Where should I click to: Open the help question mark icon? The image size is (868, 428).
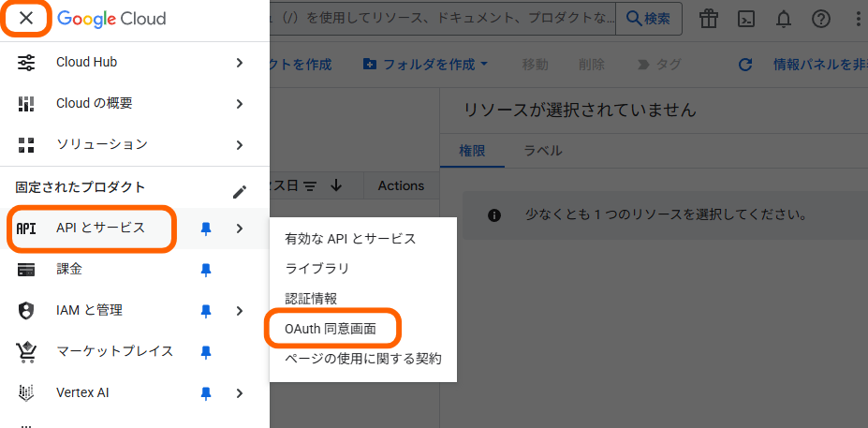[821, 20]
